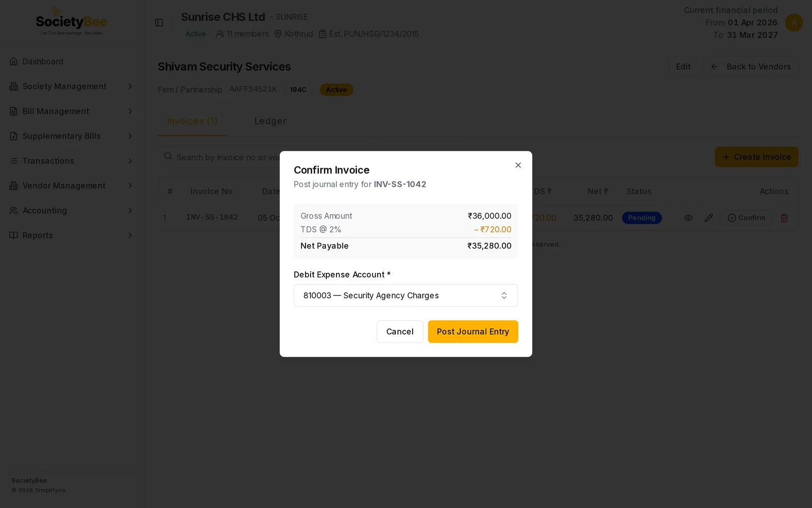Switch to the Ledger tab

pos(270,121)
